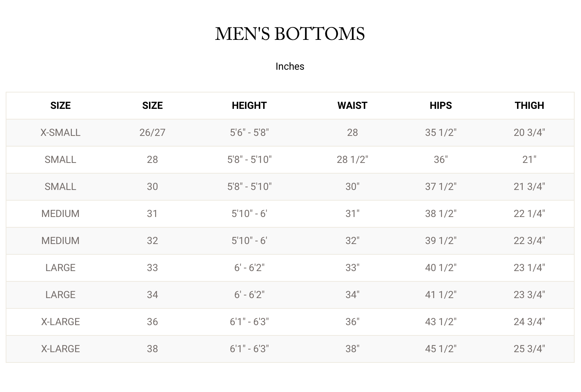581x392 pixels.
Task: Select the 22 1/4" thigh cell
Action: [x=529, y=214]
